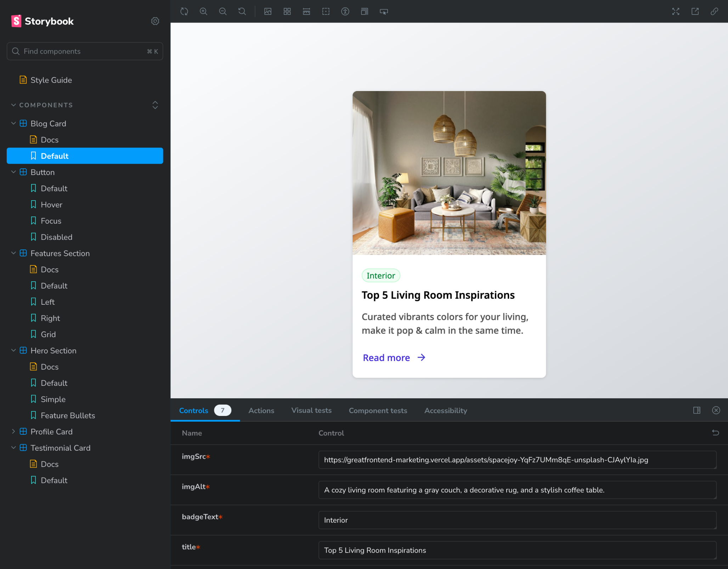This screenshot has width=728, height=569.
Task: Toggle the measure ruler tool
Action: tap(306, 11)
